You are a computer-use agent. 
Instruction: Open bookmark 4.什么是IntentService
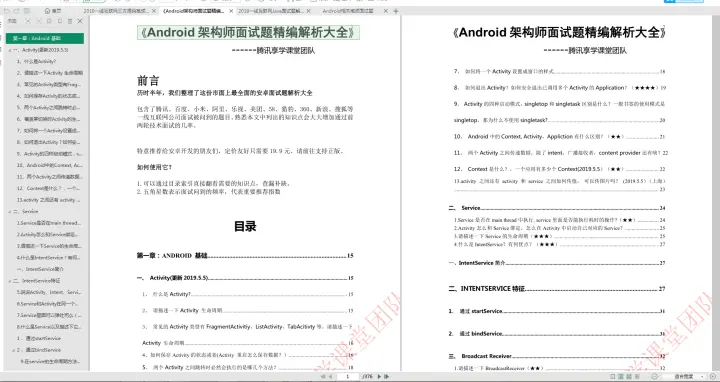click(x=48, y=258)
